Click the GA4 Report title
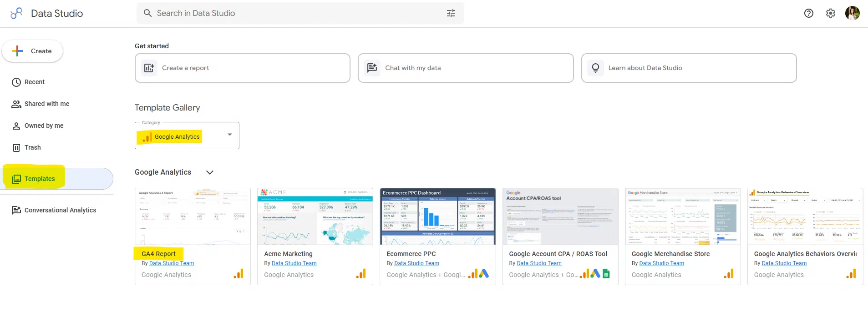The height and width of the screenshot is (317, 868). click(158, 254)
